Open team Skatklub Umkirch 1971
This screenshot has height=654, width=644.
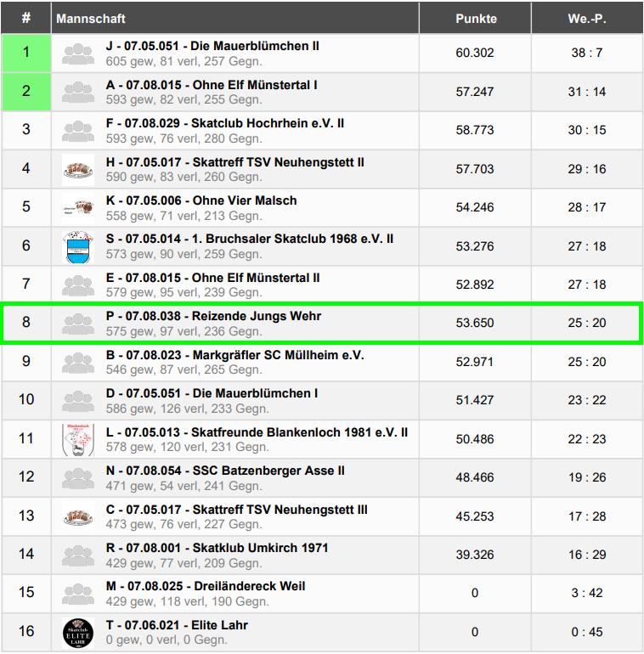point(217,548)
